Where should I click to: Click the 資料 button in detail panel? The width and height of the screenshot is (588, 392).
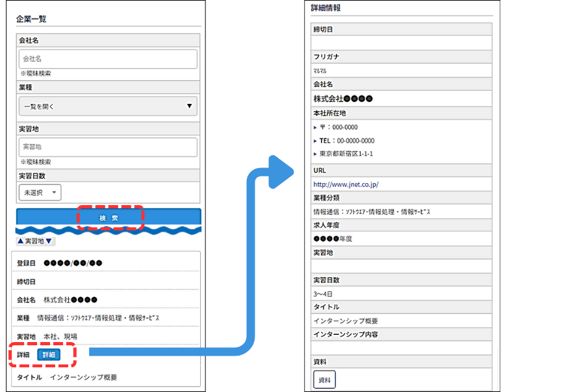324,379
